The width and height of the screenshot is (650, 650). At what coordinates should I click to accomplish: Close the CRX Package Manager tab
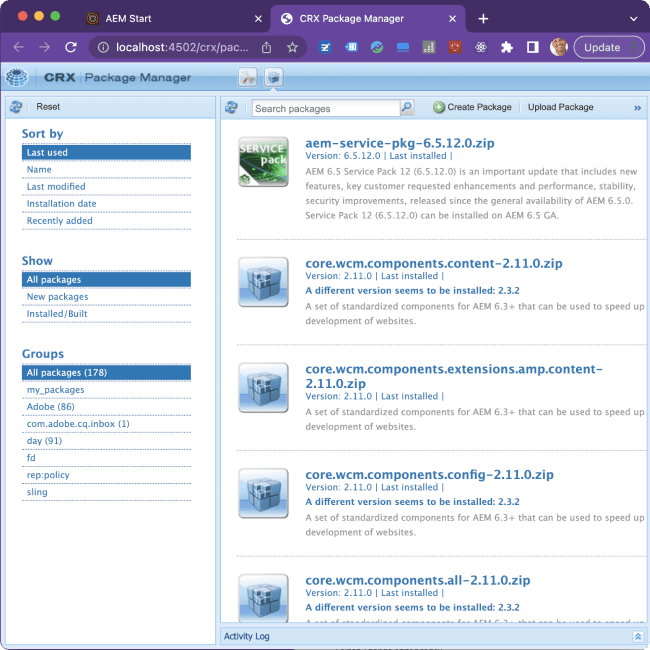(x=453, y=19)
